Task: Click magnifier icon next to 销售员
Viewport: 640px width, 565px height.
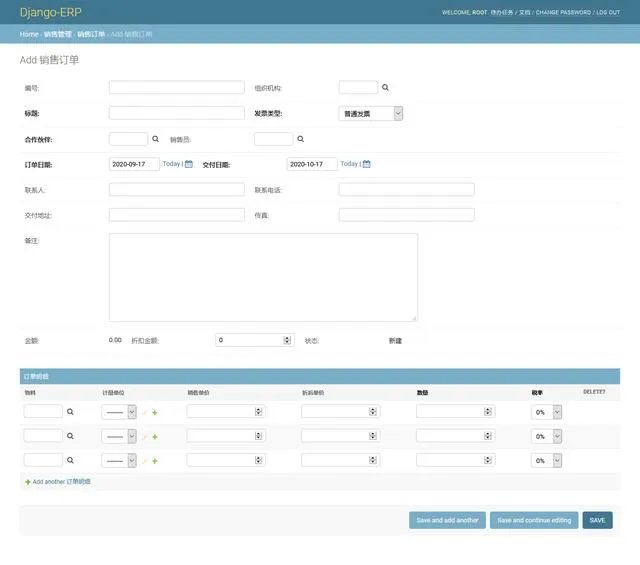Action: click(300, 139)
